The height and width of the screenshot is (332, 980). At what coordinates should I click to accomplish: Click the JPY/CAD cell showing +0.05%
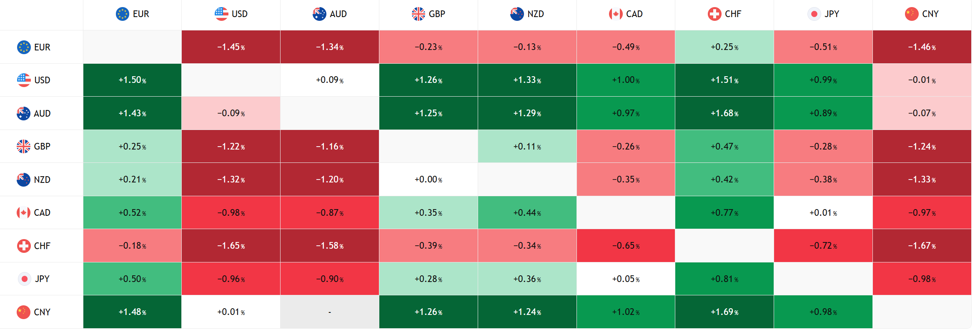pyautogui.click(x=626, y=279)
